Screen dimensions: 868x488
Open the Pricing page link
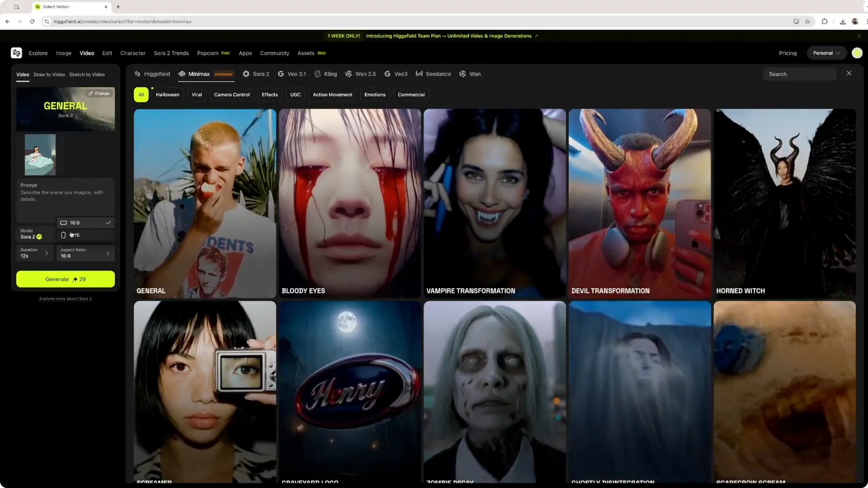coord(788,53)
